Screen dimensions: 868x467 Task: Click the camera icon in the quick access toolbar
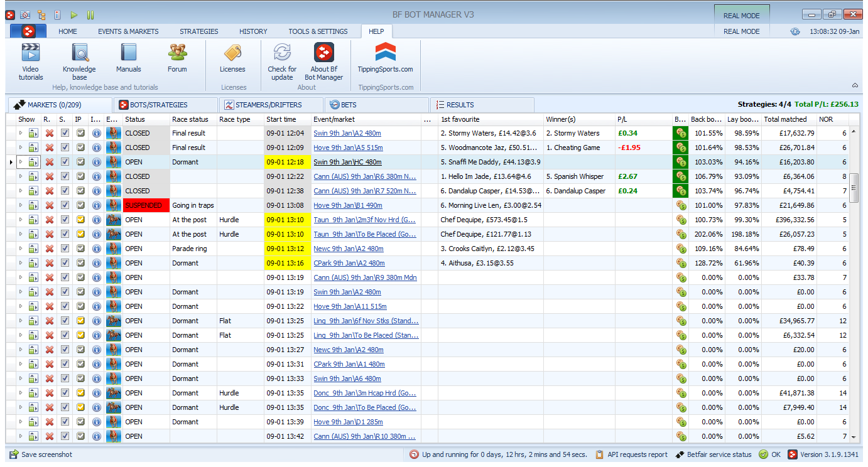(25, 14)
